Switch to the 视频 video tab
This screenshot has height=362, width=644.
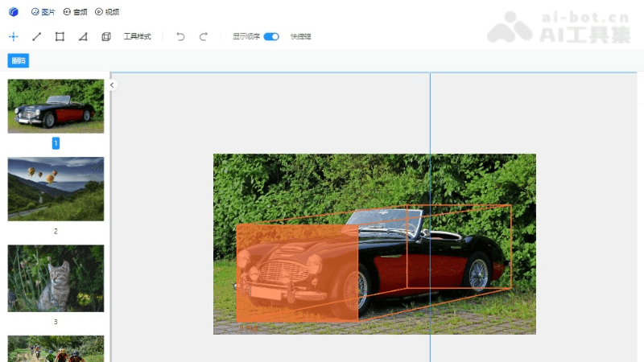tap(107, 12)
